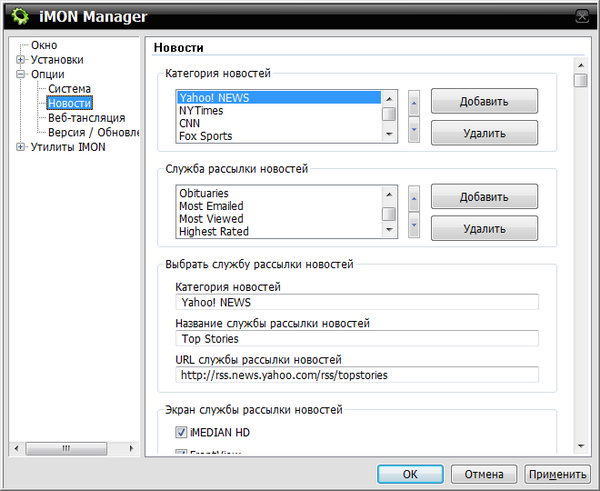Open Система settings page
This screenshot has height=491, width=600.
[x=69, y=89]
